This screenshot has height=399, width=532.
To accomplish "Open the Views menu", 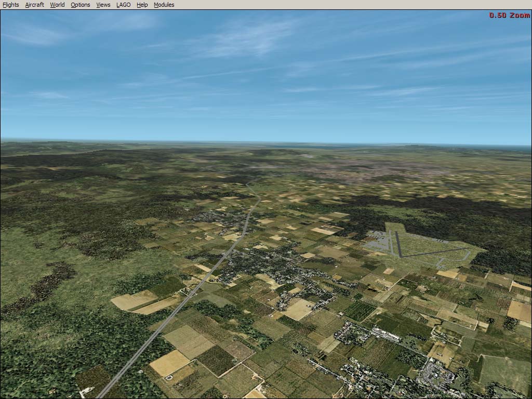I will click(103, 5).
